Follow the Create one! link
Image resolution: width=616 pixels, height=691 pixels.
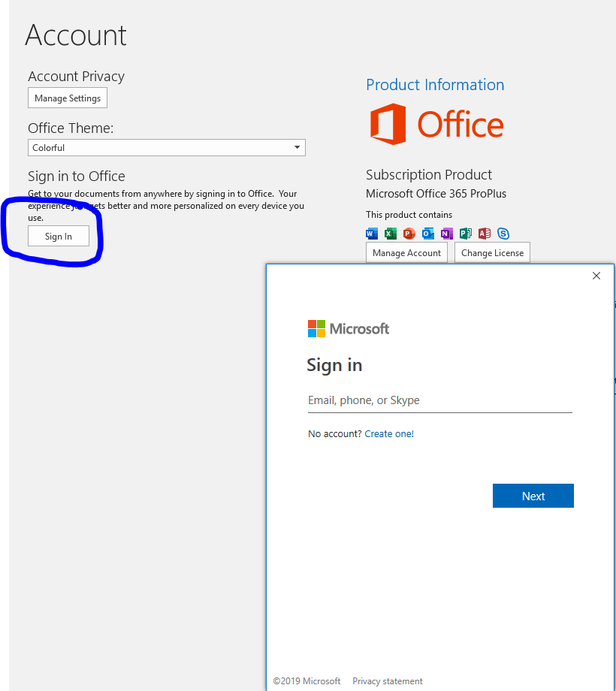[389, 433]
